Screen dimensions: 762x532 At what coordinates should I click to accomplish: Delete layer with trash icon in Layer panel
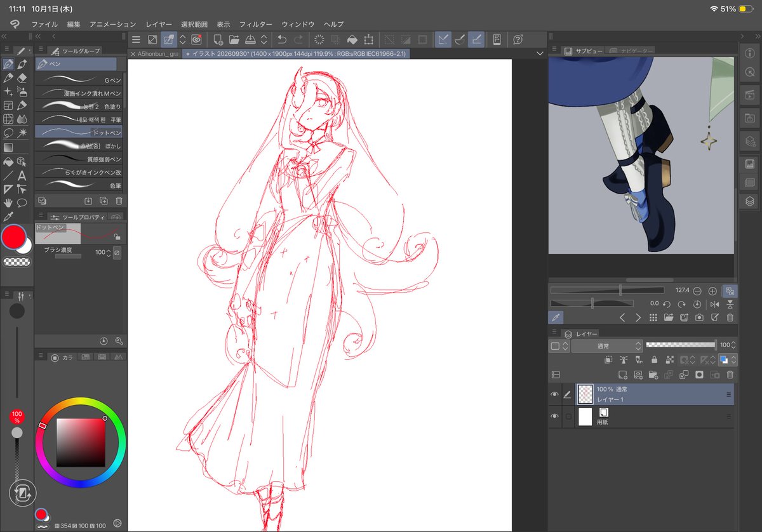tap(730, 375)
